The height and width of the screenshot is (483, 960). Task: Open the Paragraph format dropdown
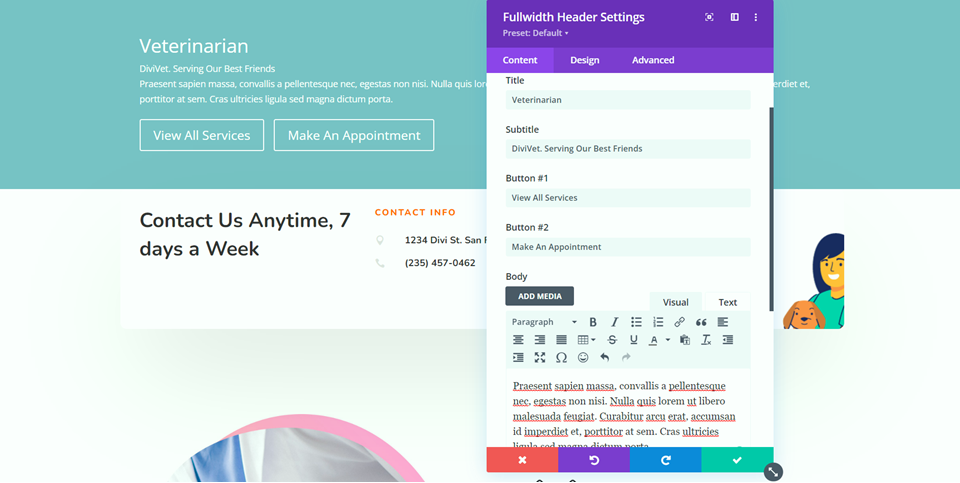[544, 322]
